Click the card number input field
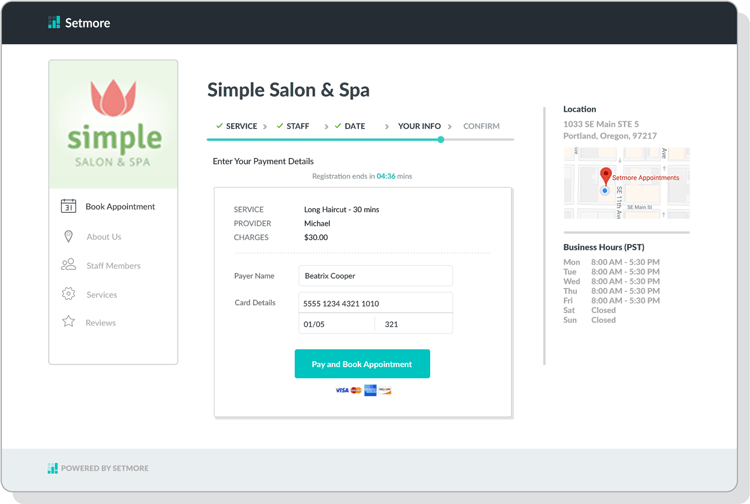This screenshot has height=504, width=750. (375, 303)
